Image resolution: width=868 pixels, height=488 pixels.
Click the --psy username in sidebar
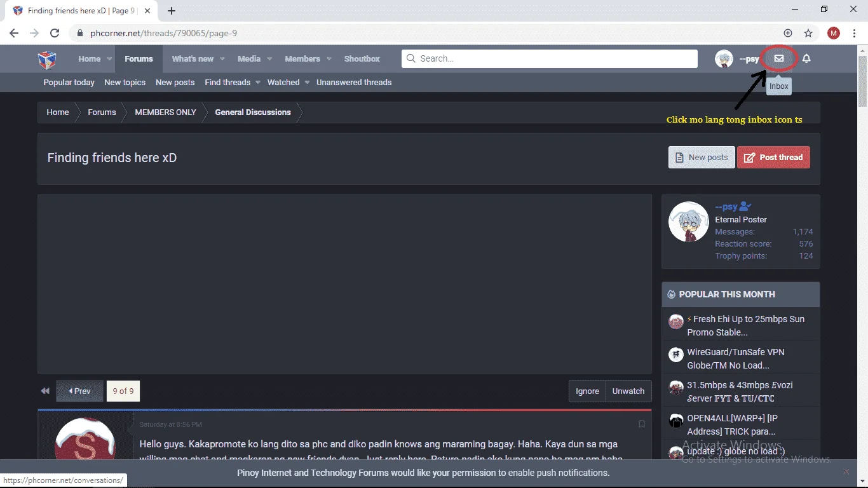coord(726,207)
